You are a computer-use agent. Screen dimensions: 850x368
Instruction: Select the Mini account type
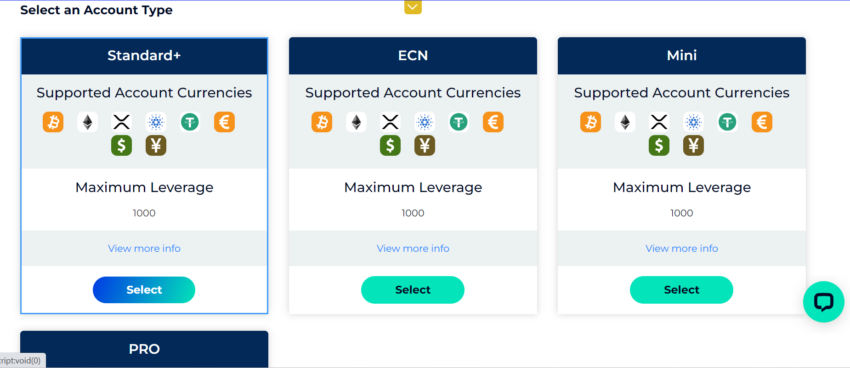point(681,290)
